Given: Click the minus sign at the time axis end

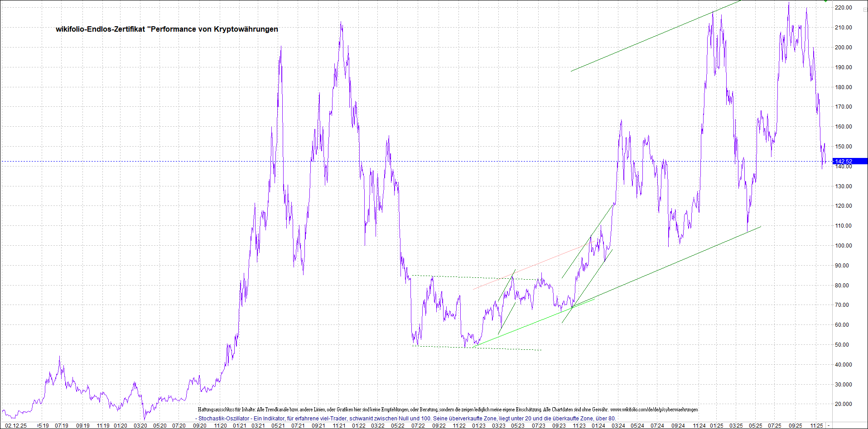Looking at the screenshot, I should point(829,425).
